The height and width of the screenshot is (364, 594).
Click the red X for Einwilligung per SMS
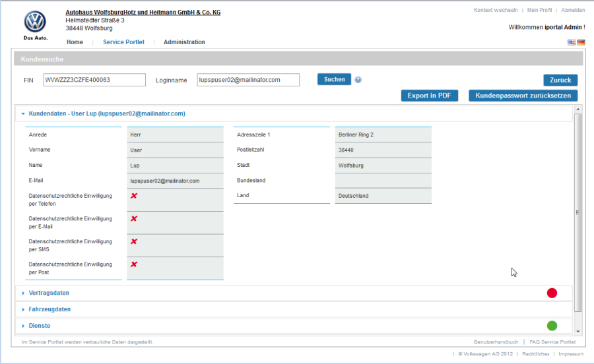click(134, 241)
